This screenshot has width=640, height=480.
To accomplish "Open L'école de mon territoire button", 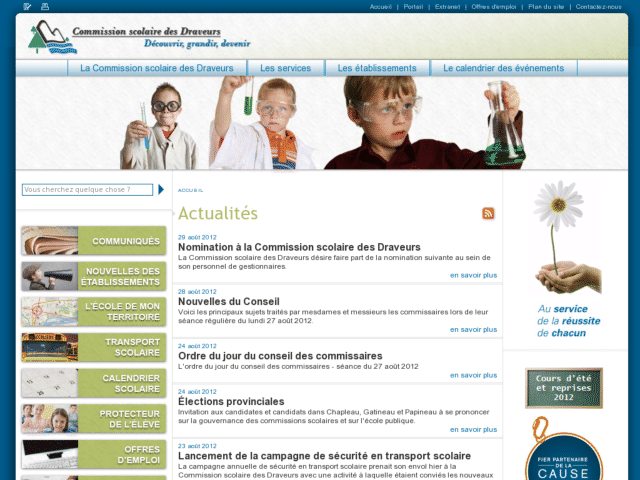I will pos(94,312).
